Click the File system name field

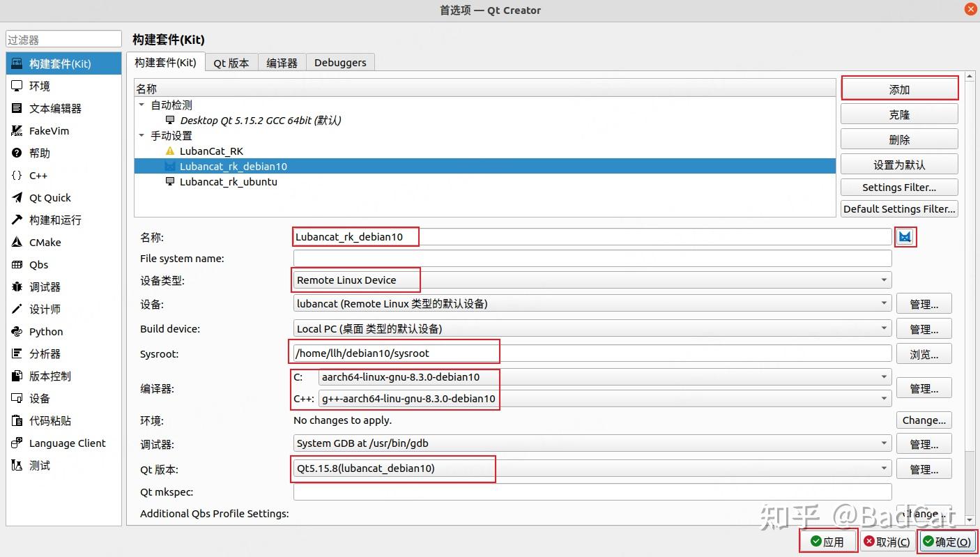[x=592, y=259]
